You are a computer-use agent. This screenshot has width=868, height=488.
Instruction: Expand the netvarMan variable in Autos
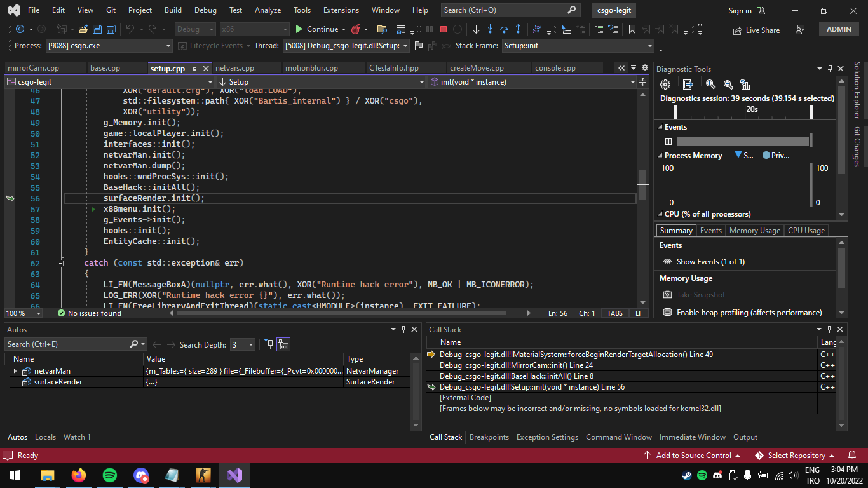pos(15,370)
